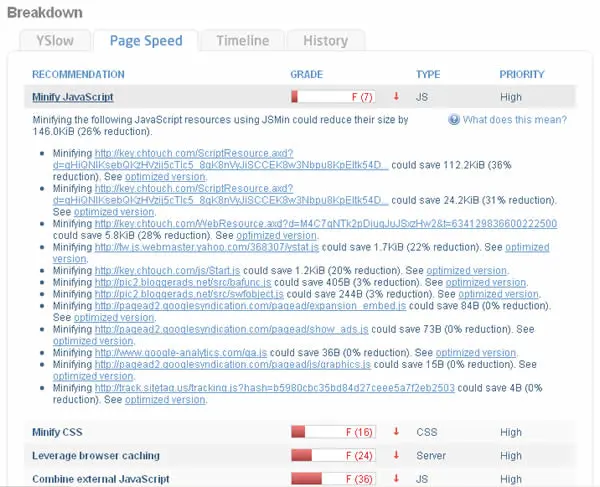Click red arrow in Leverage browser caching row
The image size is (600, 487).
coord(396,455)
